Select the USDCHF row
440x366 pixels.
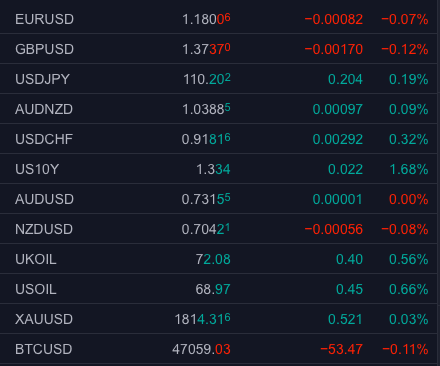tap(218, 139)
